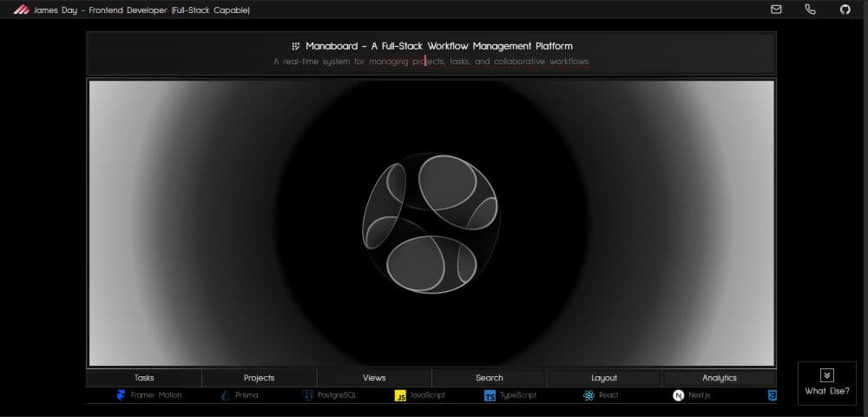
Task: Click the Next.js N icon
Action: coord(678,395)
